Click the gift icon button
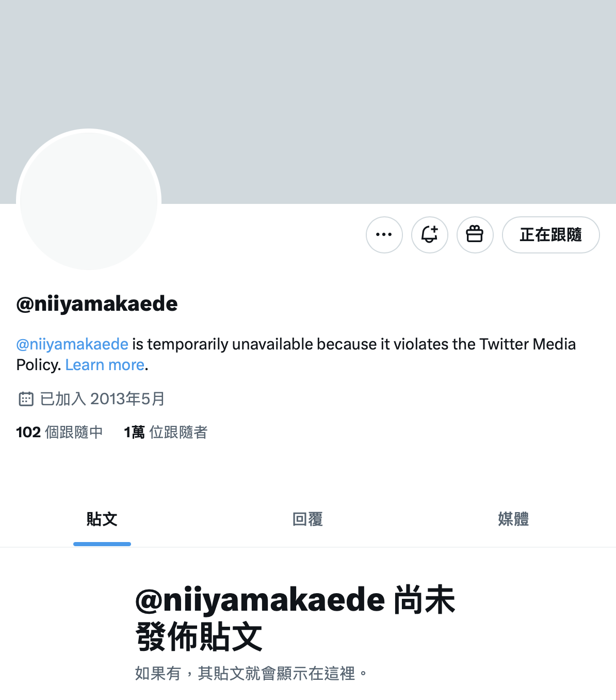Image resolution: width=616 pixels, height=700 pixels. click(x=475, y=235)
